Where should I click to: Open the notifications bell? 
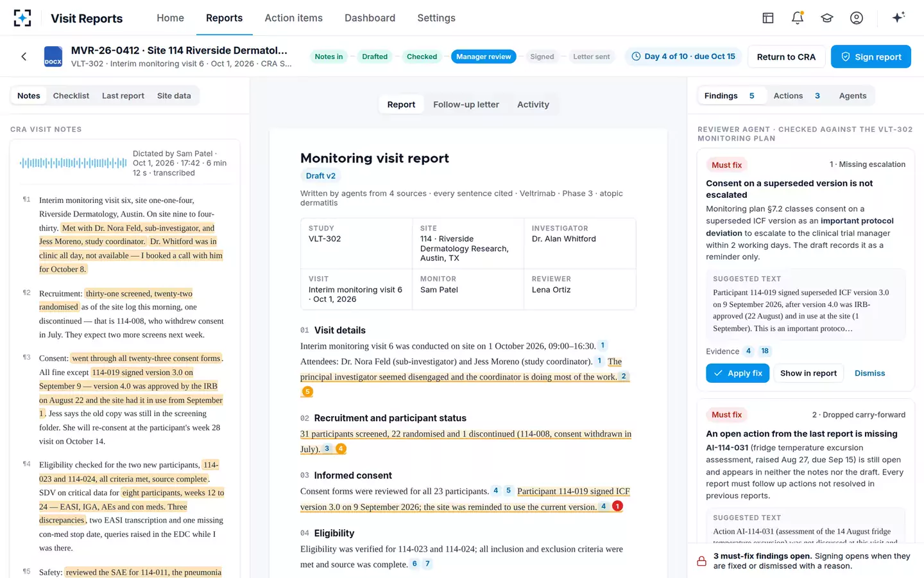coord(798,18)
